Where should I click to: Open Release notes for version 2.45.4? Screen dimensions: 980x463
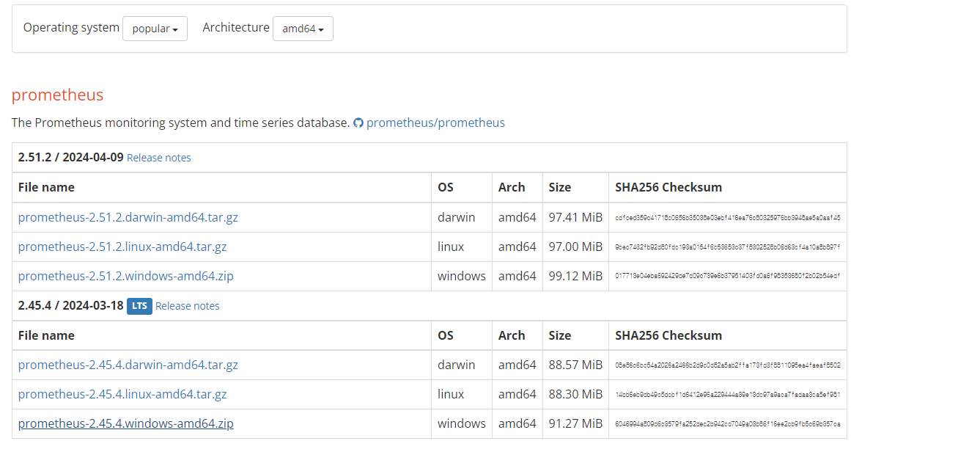pos(188,306)
